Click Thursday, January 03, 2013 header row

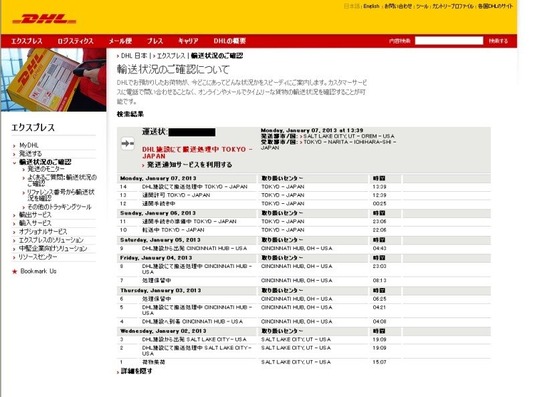(304, 291)
